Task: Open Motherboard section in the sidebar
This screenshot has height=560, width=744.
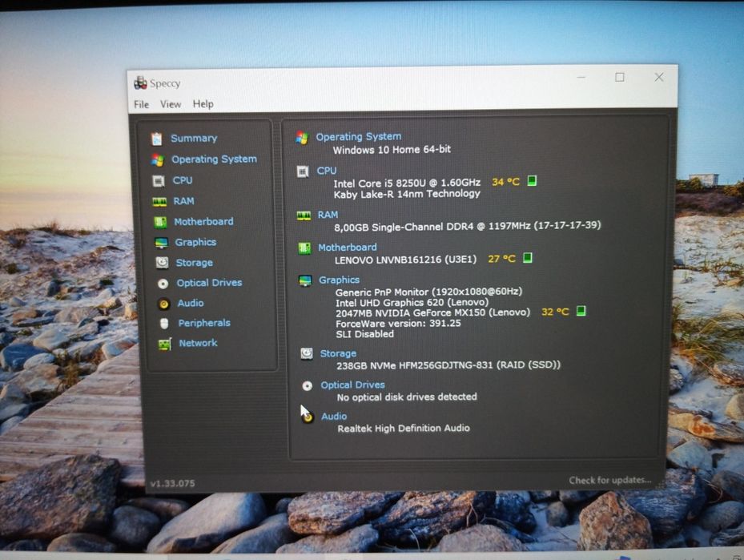Action: click(x=203, y=222)
